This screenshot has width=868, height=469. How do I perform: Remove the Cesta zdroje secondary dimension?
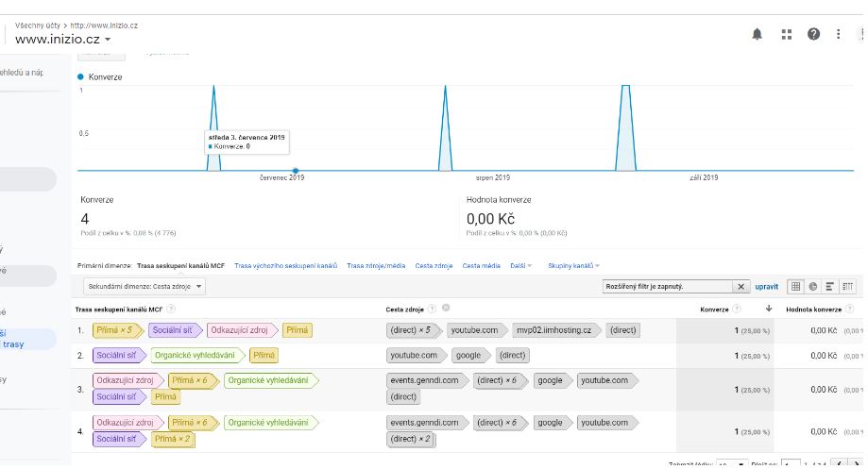(x=446, y=308)
